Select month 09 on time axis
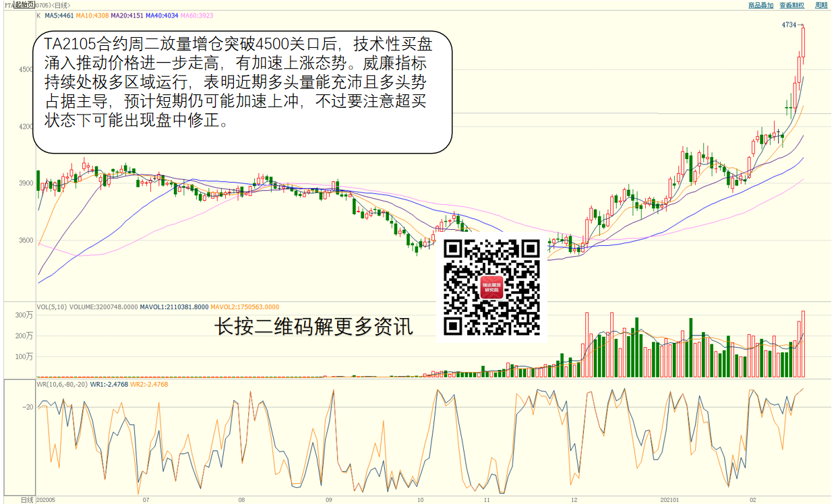The height and width of the screenshot is (504, 840). [x=329, y=500]
